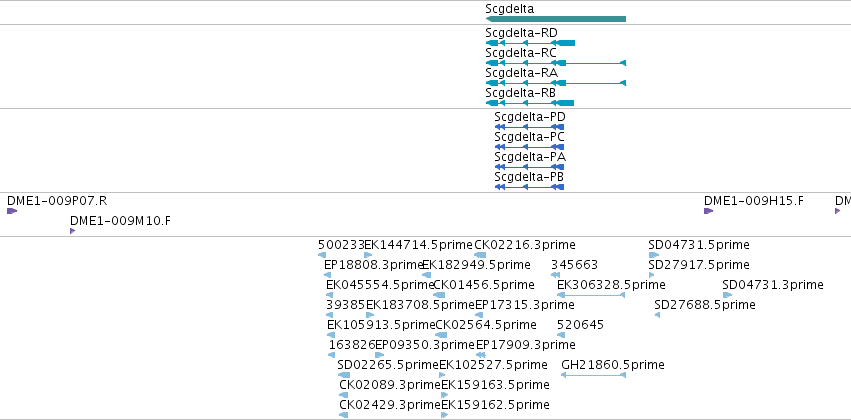
Task: Click the SD04731.5prime label
Action: click(699, 245)
